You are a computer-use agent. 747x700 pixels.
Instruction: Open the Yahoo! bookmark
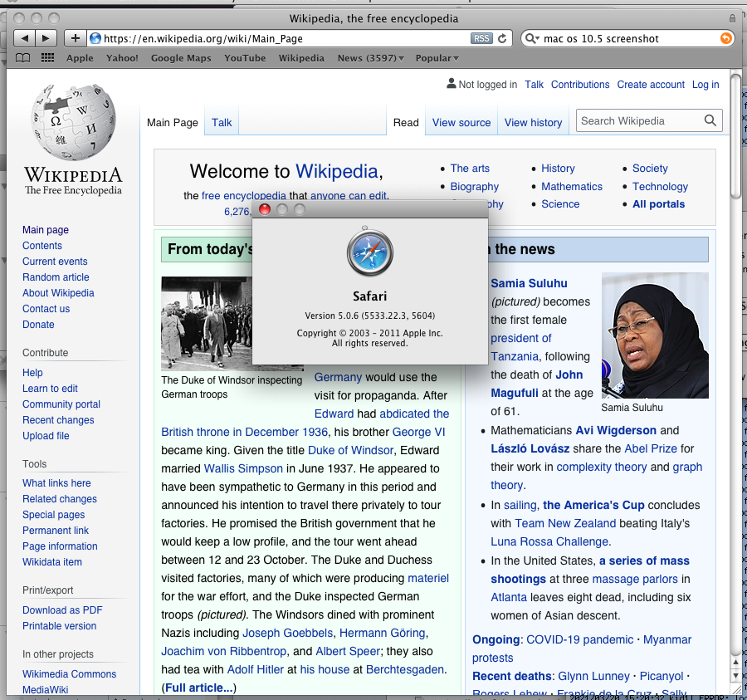(122, 58)
